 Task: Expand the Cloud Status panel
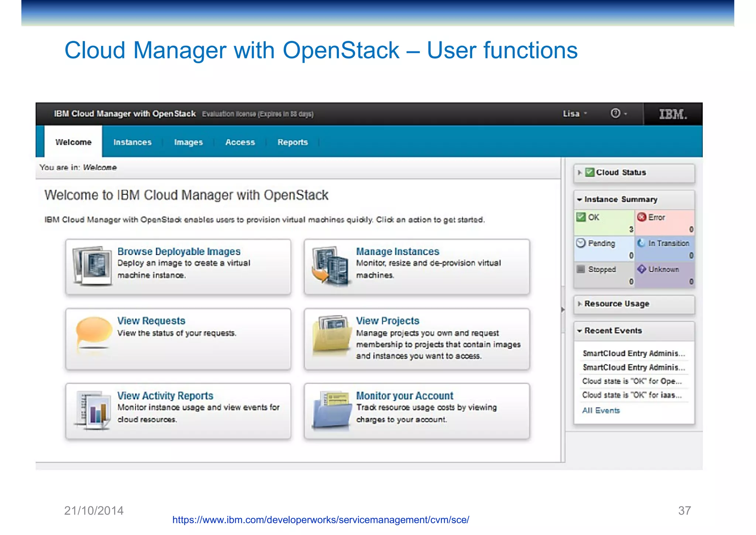[580, 173]
